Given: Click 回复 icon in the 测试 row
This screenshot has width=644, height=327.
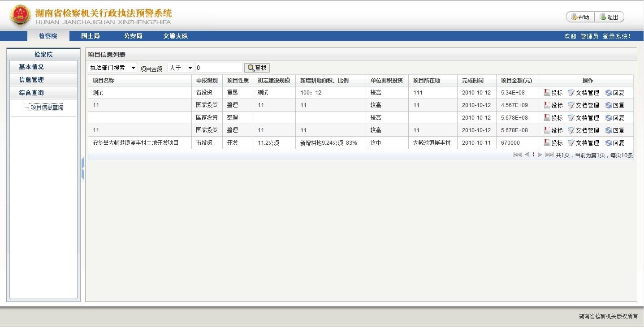Looking at the screenshot, I should pyautogui.click(x=608, y=93).
